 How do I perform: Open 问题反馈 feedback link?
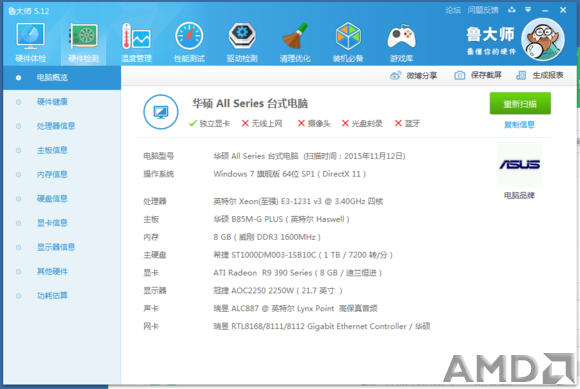click(483, 10)
